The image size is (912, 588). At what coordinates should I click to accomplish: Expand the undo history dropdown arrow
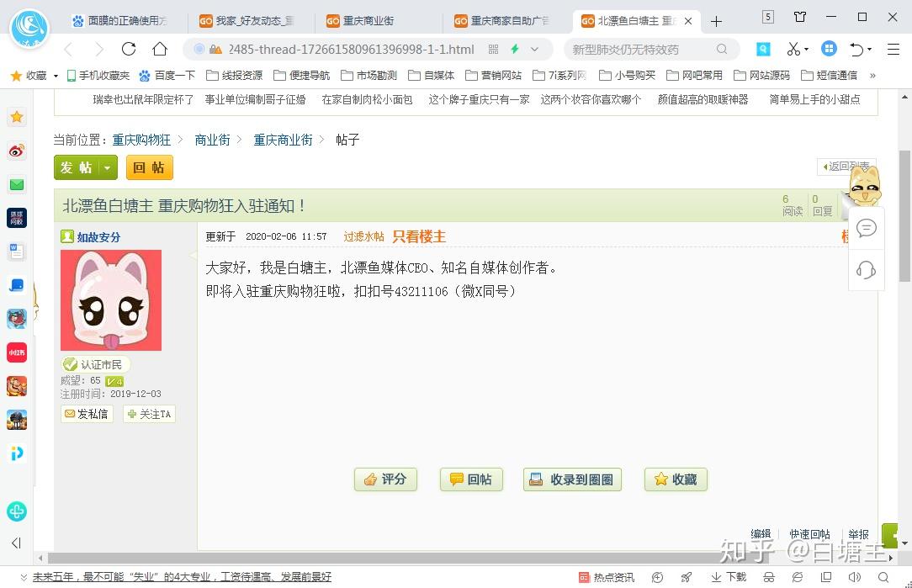(870, 50)
